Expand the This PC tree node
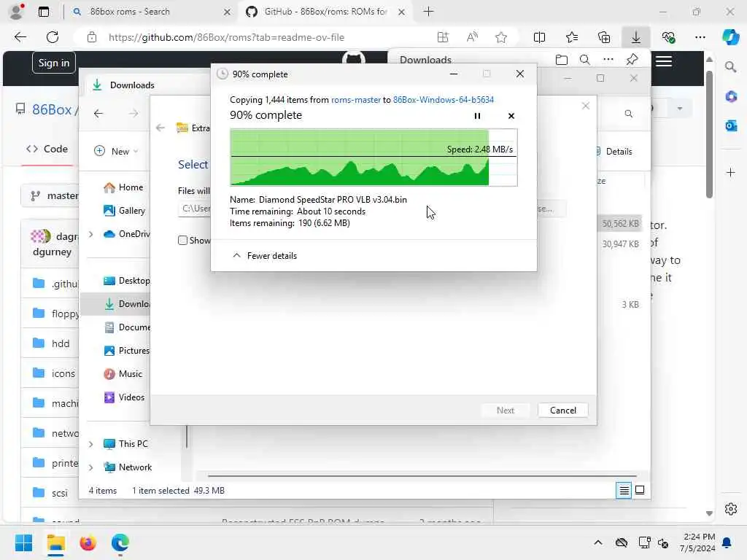 (90, 444)
